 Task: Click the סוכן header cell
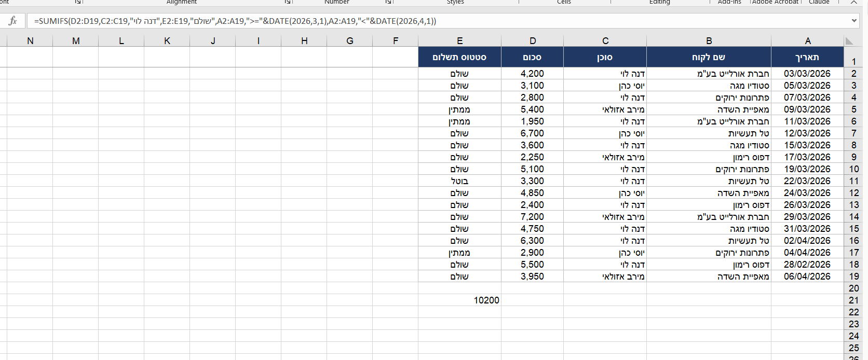[605, 57]
